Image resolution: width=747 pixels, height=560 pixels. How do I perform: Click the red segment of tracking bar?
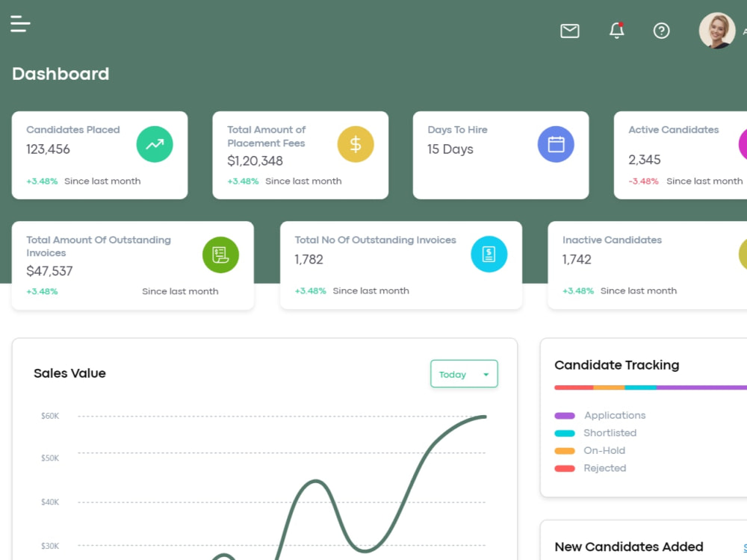click(574, 388)
